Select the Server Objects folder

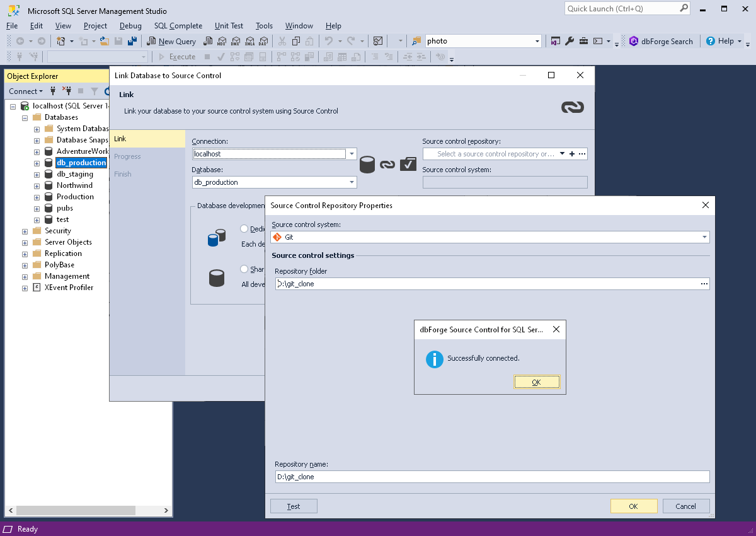pos(68,242)
